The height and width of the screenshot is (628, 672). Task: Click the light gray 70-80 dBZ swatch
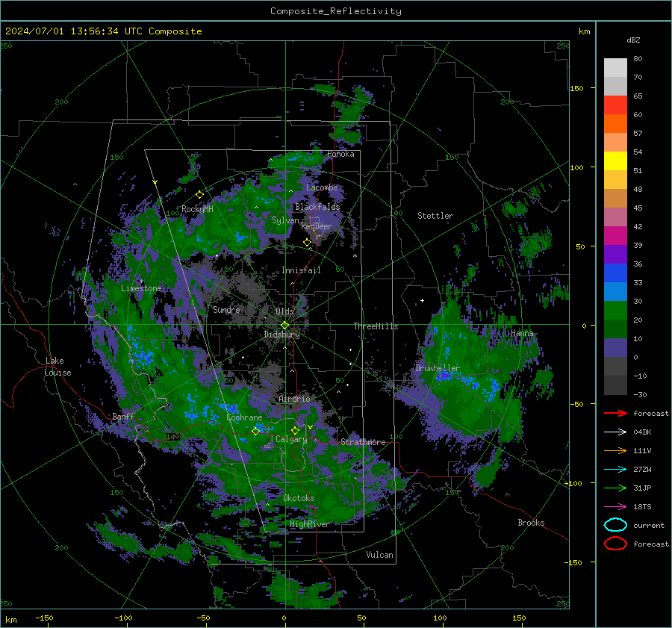pos(615,68)
